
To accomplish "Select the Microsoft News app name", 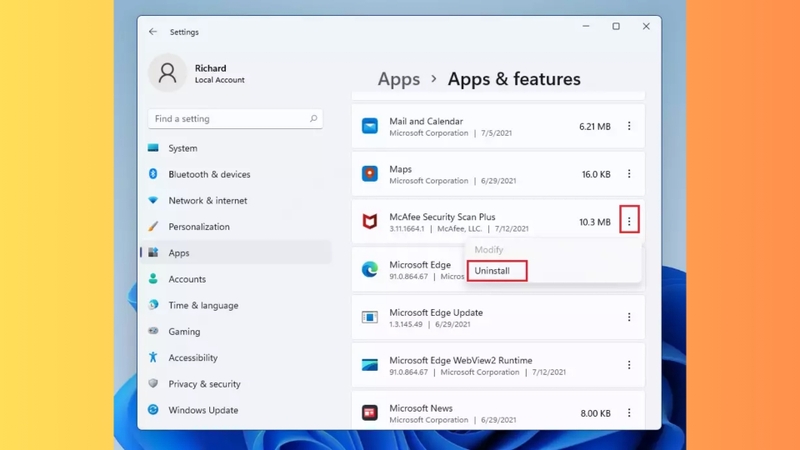I will [421, 408].
